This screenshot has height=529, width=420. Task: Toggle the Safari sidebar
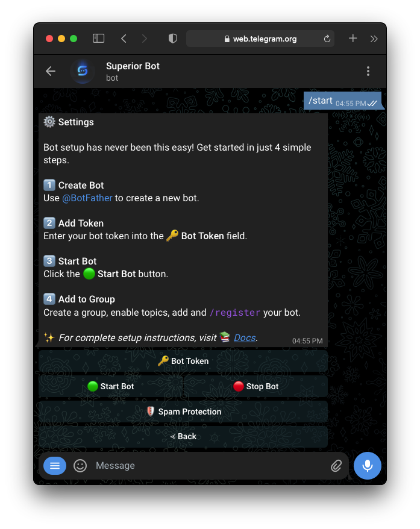pyautogui.click(x=98, y=39)
